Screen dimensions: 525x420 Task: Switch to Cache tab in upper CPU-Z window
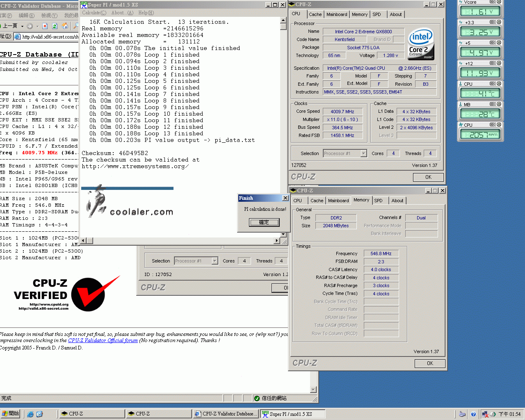pyautogui.click(x=315, y=14)
